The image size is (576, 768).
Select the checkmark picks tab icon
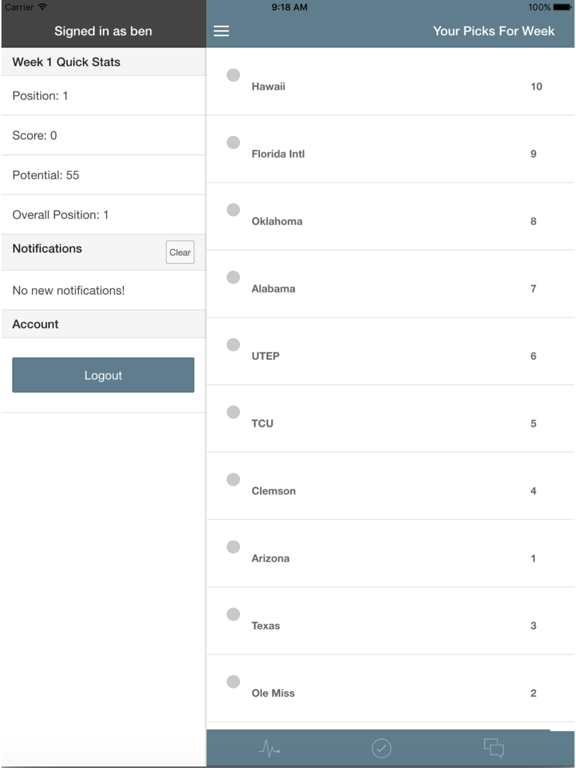click(381, 748)
